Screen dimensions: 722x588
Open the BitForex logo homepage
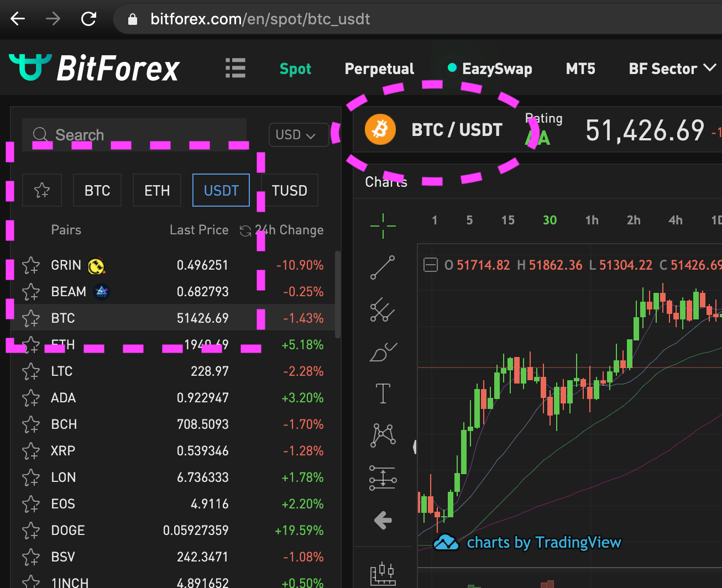click(94, 68)
